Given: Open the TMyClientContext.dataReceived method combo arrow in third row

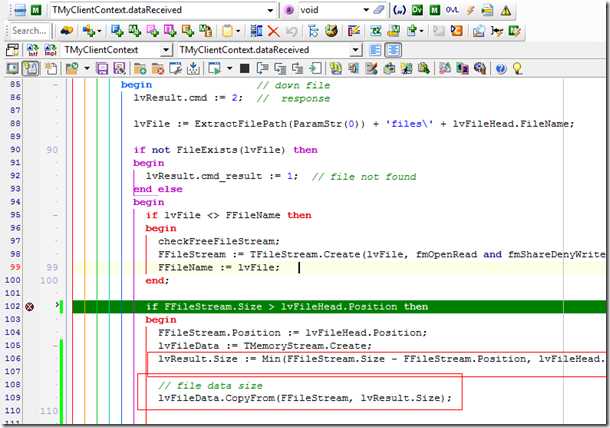Looking at the screenshot, I should [x=355, y=50].
